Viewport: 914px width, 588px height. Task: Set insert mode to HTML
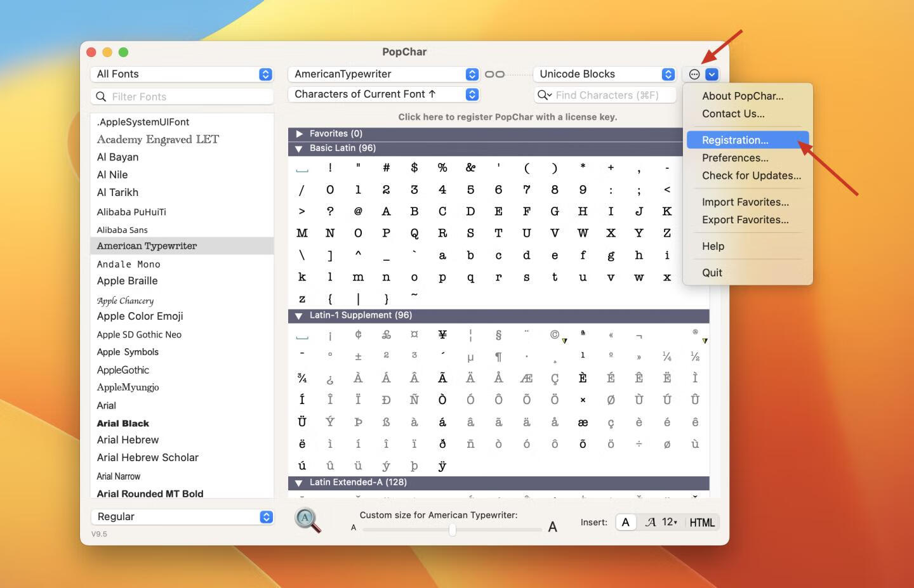(x=702, y=523)
